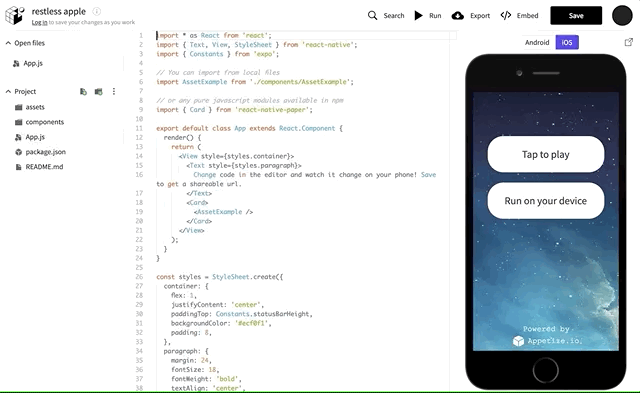Click the Embed code brackets icon

click(506, 16)
